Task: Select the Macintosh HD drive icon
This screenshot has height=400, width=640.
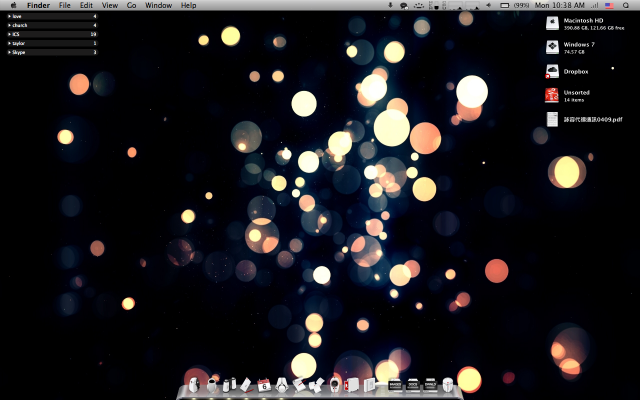Action: (552, 23)
